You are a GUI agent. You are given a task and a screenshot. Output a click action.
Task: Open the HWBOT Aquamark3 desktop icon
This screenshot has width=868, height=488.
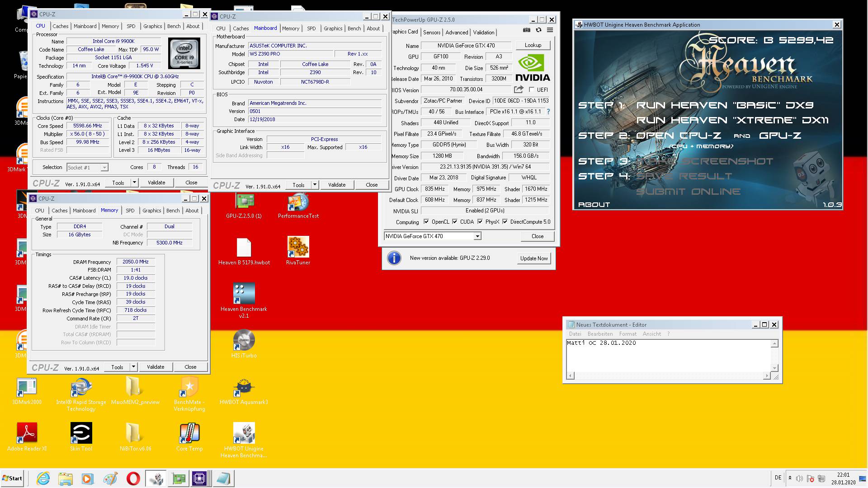(x=244, y=391)
